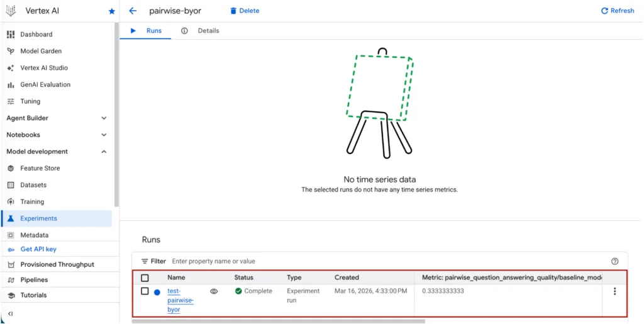
Task: Open the Tuning menu item
Action: pos(30,101)
